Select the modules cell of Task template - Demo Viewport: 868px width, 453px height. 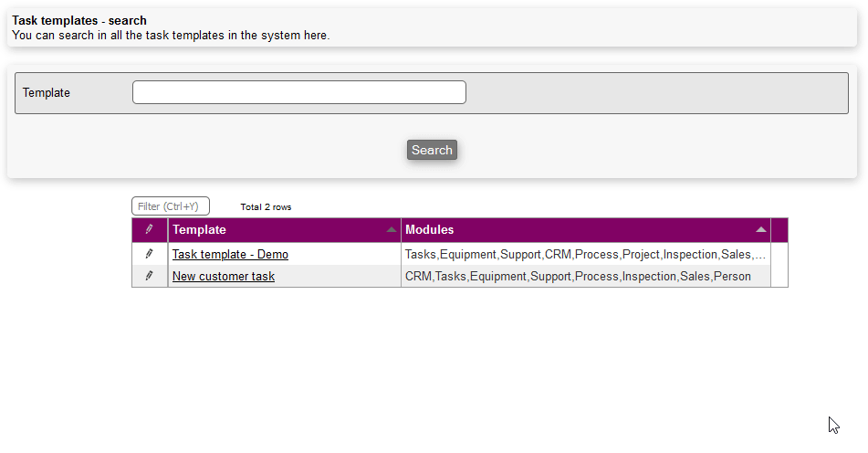[x=585, y=255]
